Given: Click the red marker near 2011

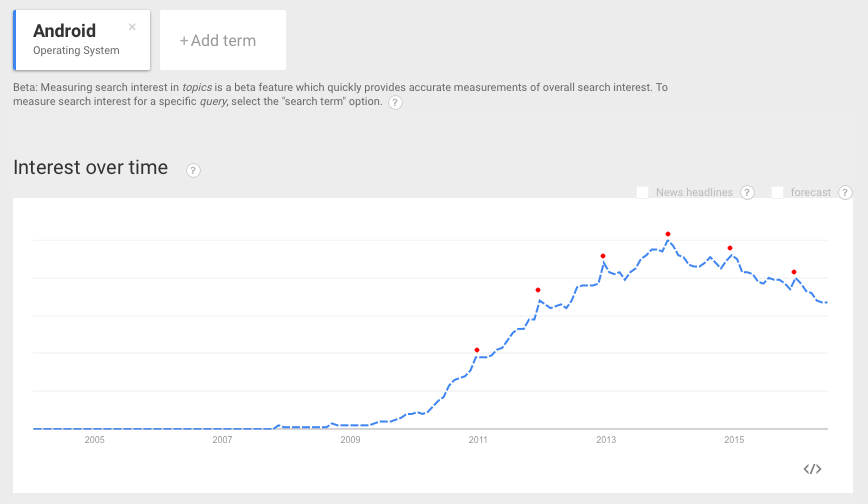Looking at the screenshot, I should pyautogui.click(x=477, y=350).
